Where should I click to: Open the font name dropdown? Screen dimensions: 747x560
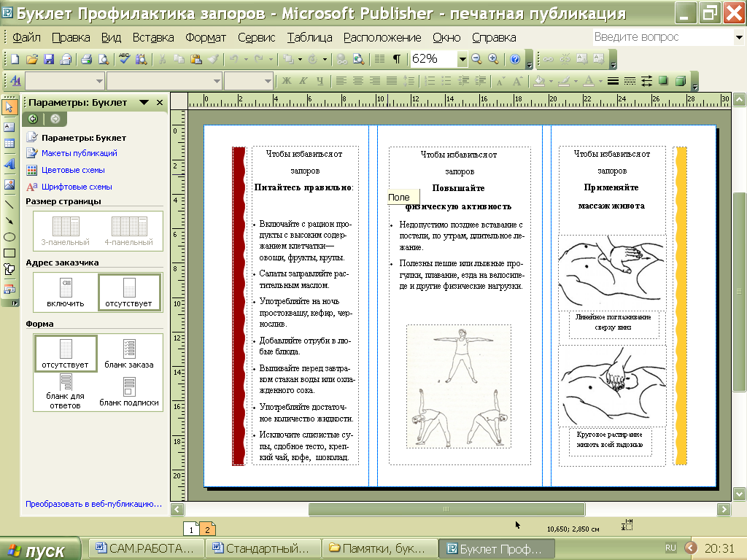click(x=217, y=81)
